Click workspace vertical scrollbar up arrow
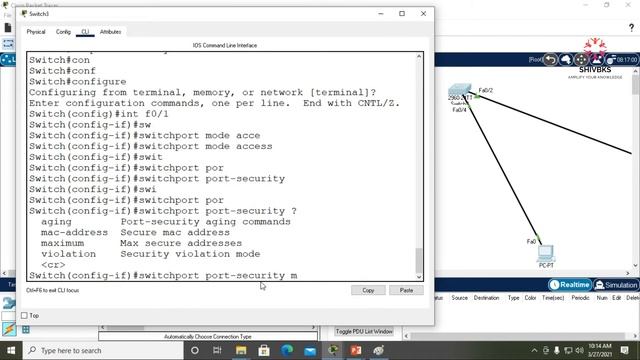 coord(636,71)
